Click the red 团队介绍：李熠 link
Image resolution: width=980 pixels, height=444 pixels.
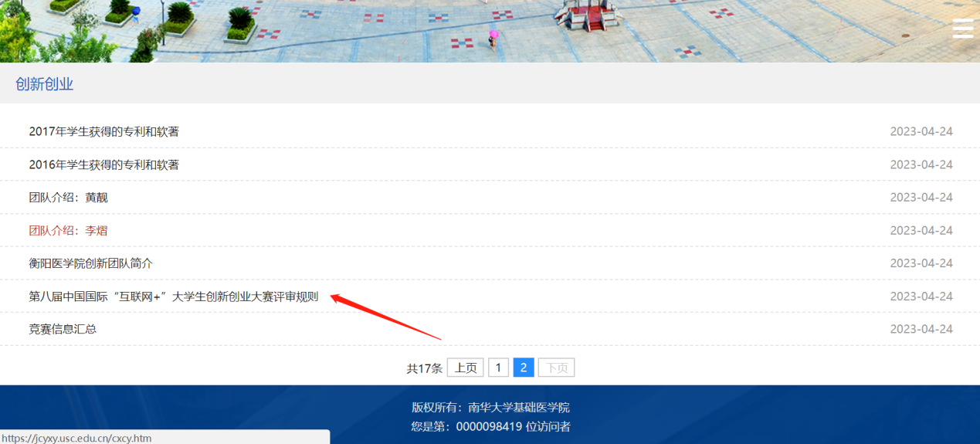point(69,231)
